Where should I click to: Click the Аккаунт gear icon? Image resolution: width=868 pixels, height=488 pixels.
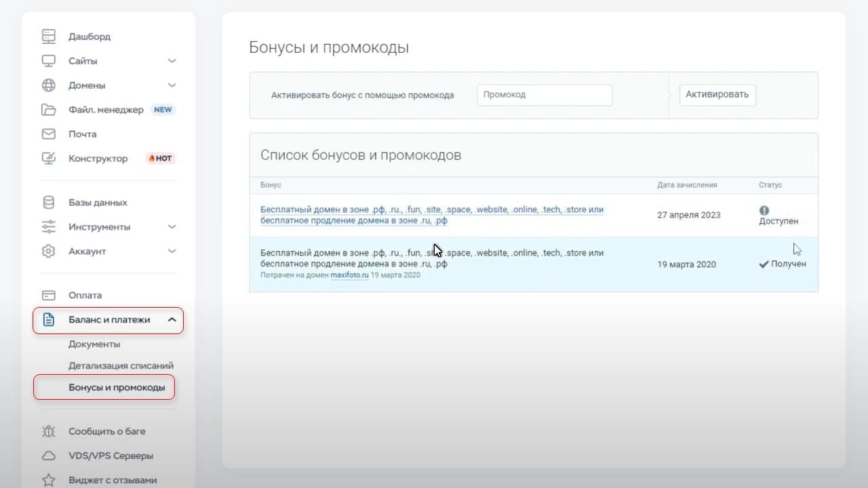point(48,251)
